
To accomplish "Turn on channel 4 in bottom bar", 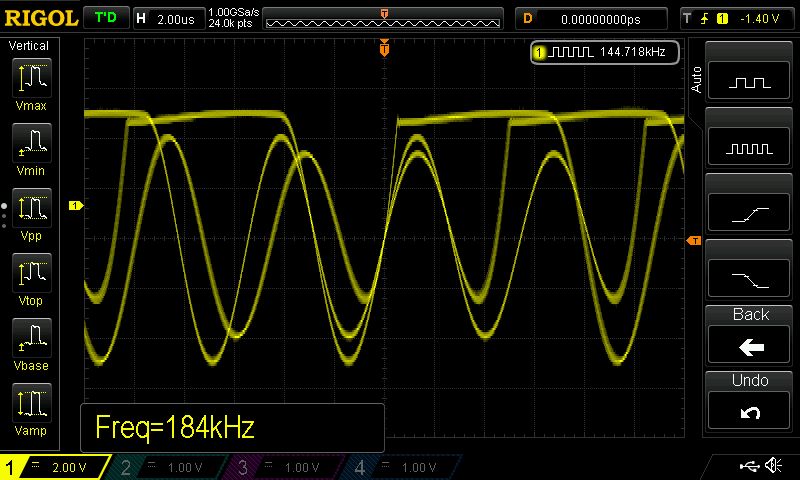I will click(x=403, y=467).
